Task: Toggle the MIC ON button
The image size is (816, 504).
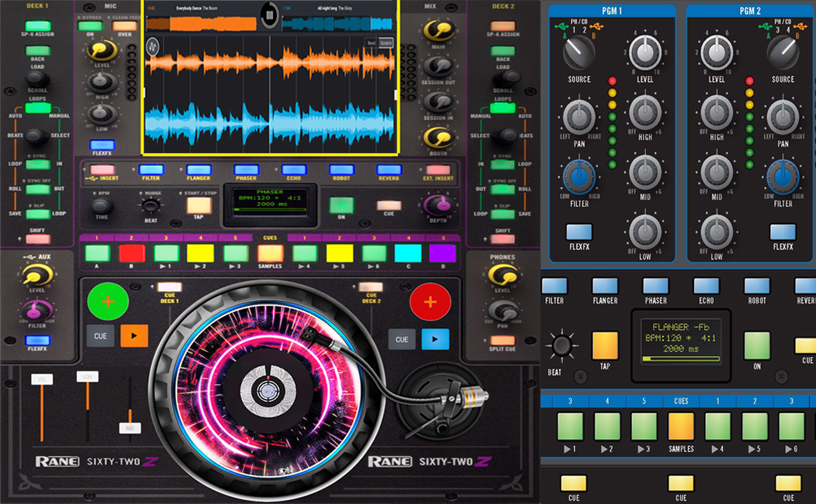Action: [x=90, y=27]
